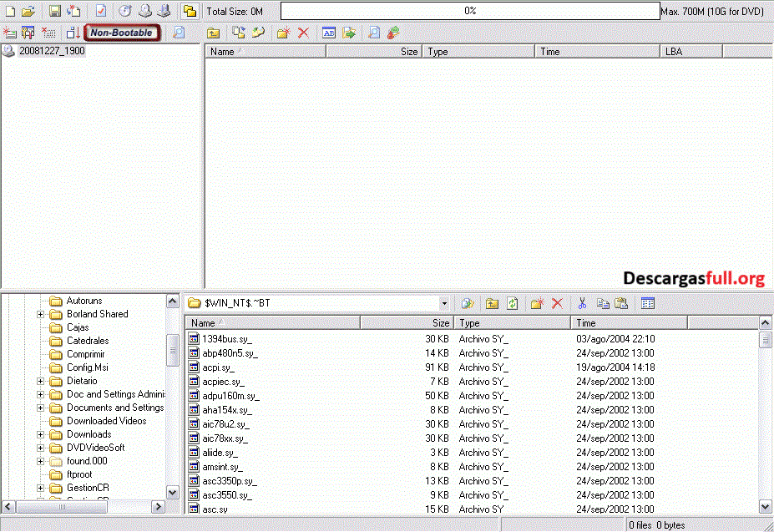The width and height of the screenshot is (774, 532).
Task: Expand the Dietario tree node
Action: 40,381
